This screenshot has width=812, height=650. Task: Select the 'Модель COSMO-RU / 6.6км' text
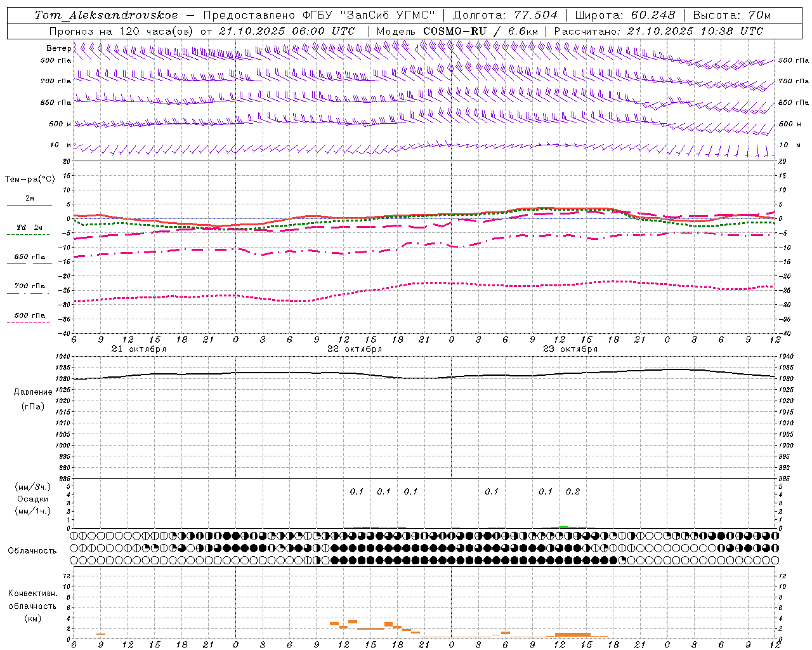pyautogui.click(x=457, y=31)
